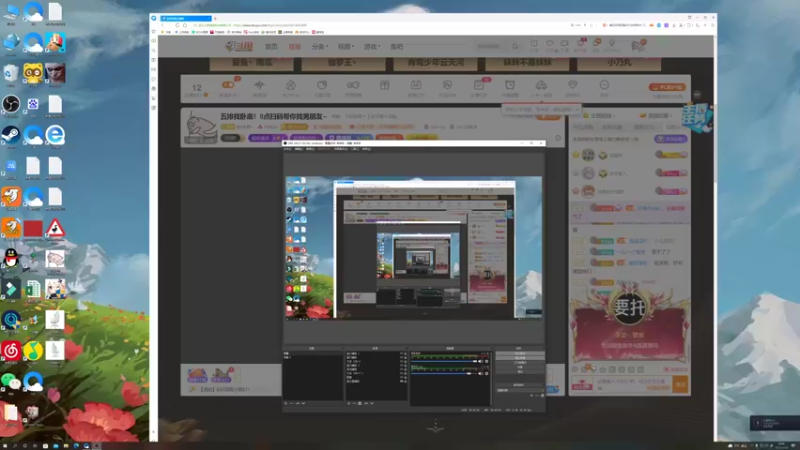
Task: Click the add (+) icon under OBS Scenes
Action: 286,403
